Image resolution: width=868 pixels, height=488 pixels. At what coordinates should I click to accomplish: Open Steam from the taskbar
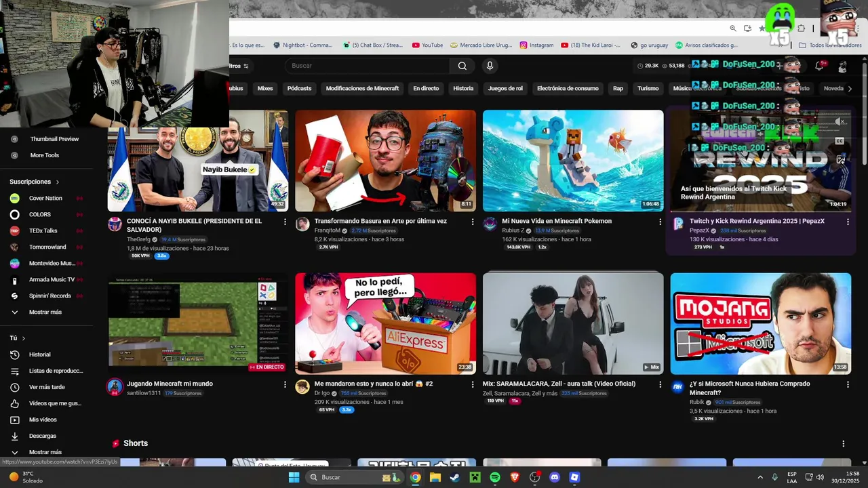[x=454, y=477]
